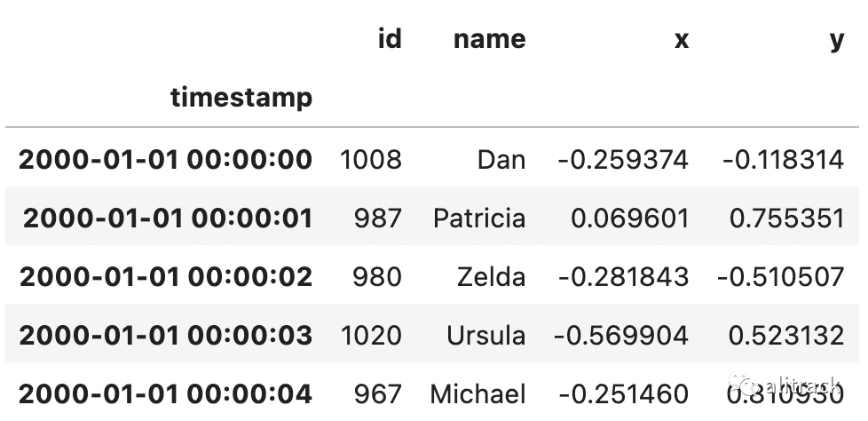868x421 pixels.
Task: Click the name cell Michael
Action: 477,393
